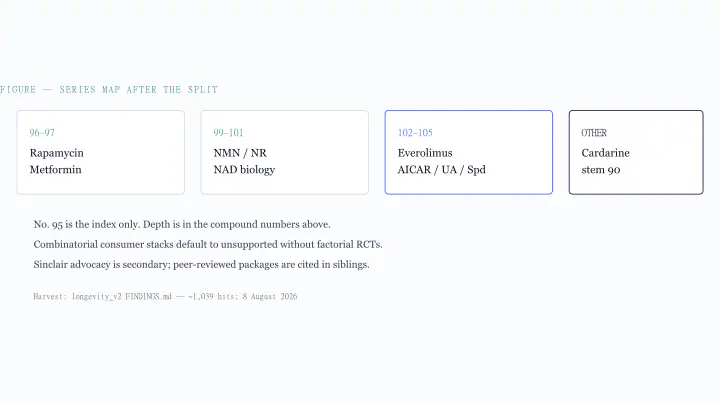The height and width of the screenshot is (405, 720).
Task: Select the 96–97 Rapamycin Metformin card
Action: tap(101, 152)
